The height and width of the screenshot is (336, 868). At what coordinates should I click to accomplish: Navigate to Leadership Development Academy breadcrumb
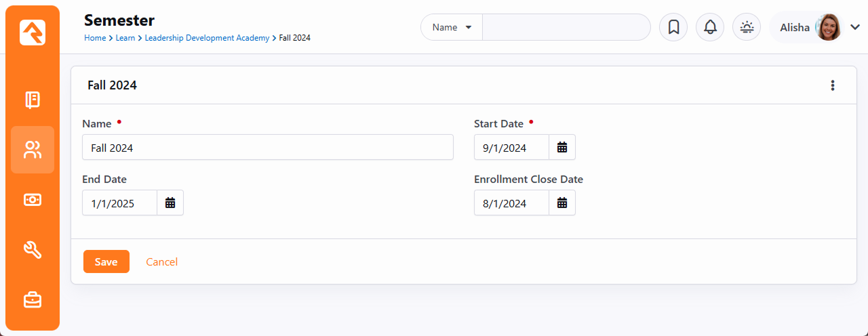pyautogui.click(x=207, y=38)
